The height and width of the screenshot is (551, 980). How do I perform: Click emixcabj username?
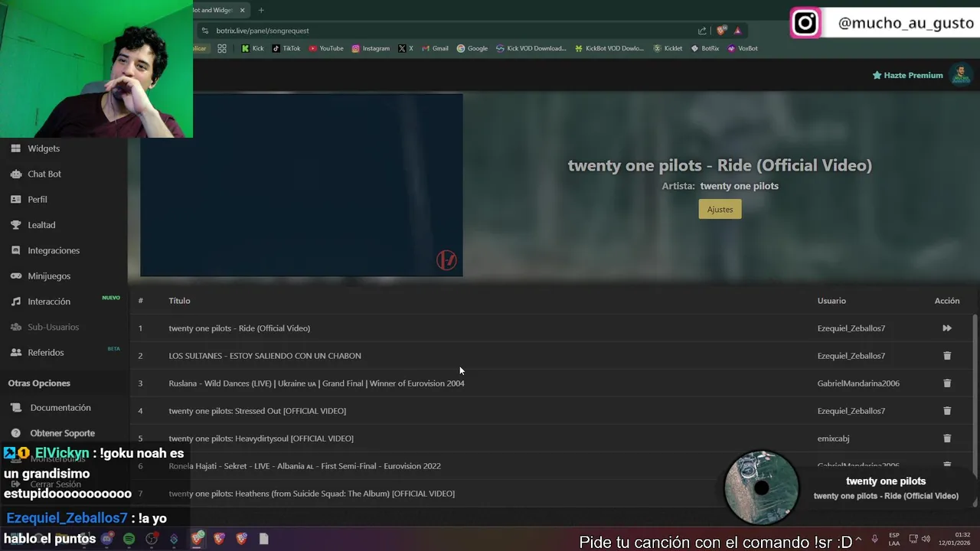pyautogui.click(x=833, y=439)
